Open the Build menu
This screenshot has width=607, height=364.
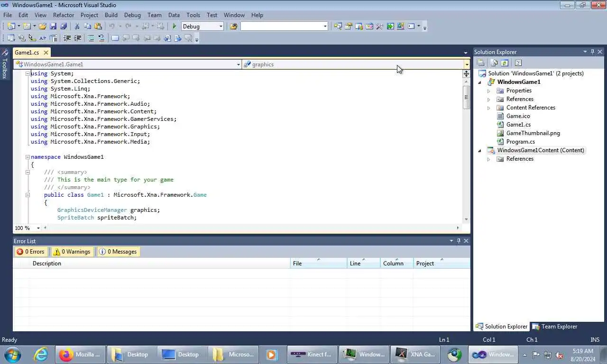click(x=111, y=15)
